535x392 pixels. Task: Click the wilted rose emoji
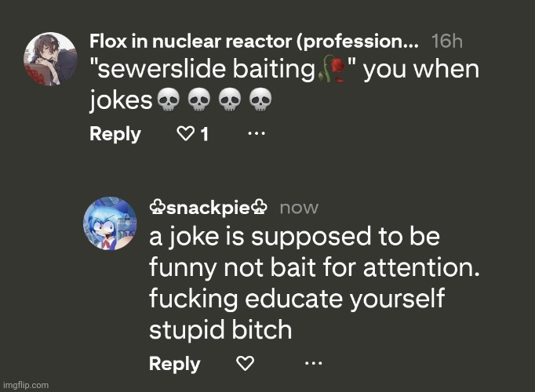coord(333,69)
